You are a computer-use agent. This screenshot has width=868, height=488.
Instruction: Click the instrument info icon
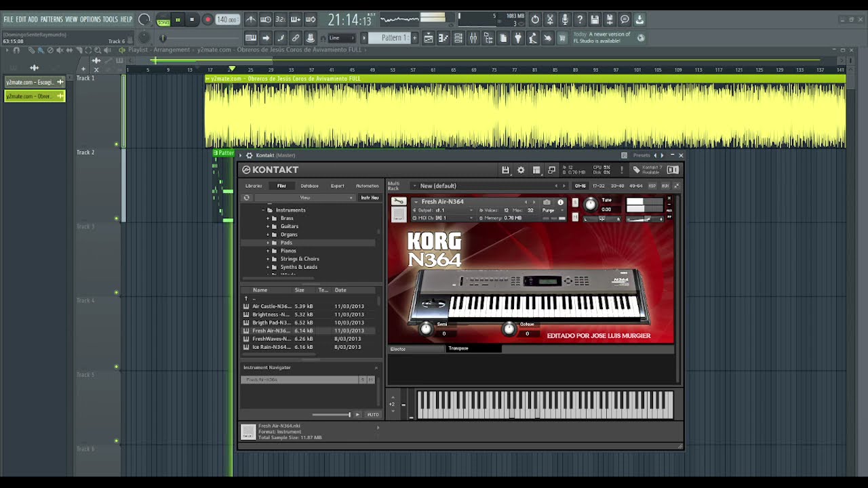pyautogui.click(x=560, y=202)
